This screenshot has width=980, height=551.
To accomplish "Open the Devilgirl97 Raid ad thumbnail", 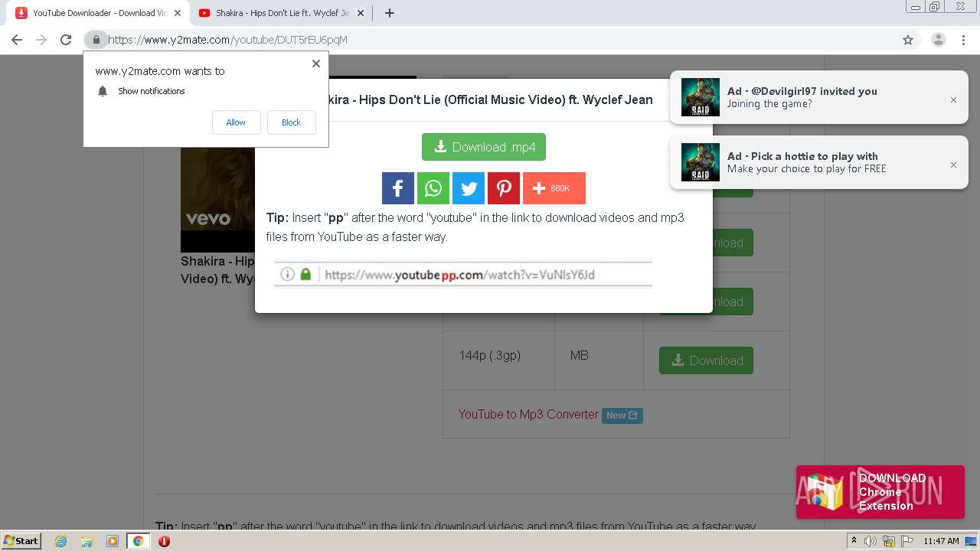I will 701,97.
